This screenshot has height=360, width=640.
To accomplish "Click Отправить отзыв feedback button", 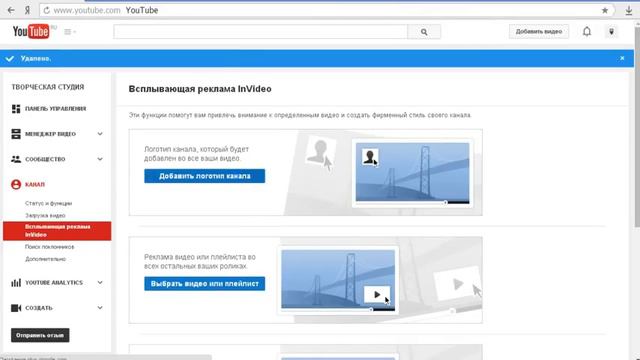I will (40, 335).
